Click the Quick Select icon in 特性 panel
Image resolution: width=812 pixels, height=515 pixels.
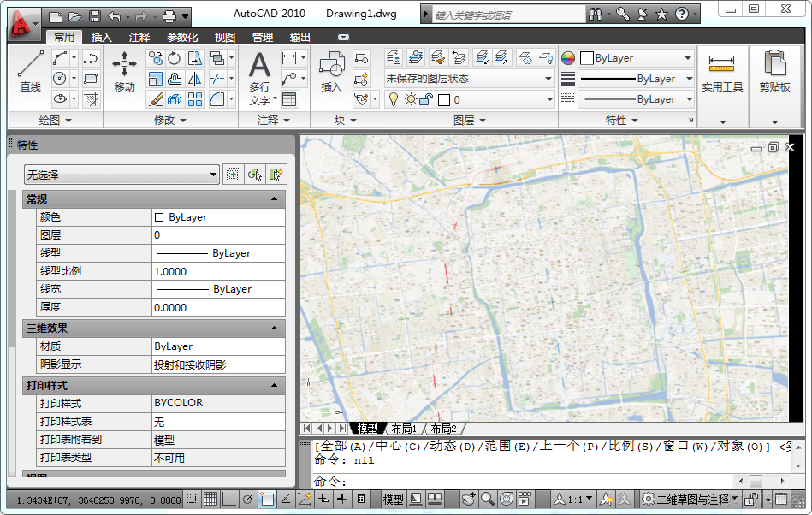pos(275,175)
